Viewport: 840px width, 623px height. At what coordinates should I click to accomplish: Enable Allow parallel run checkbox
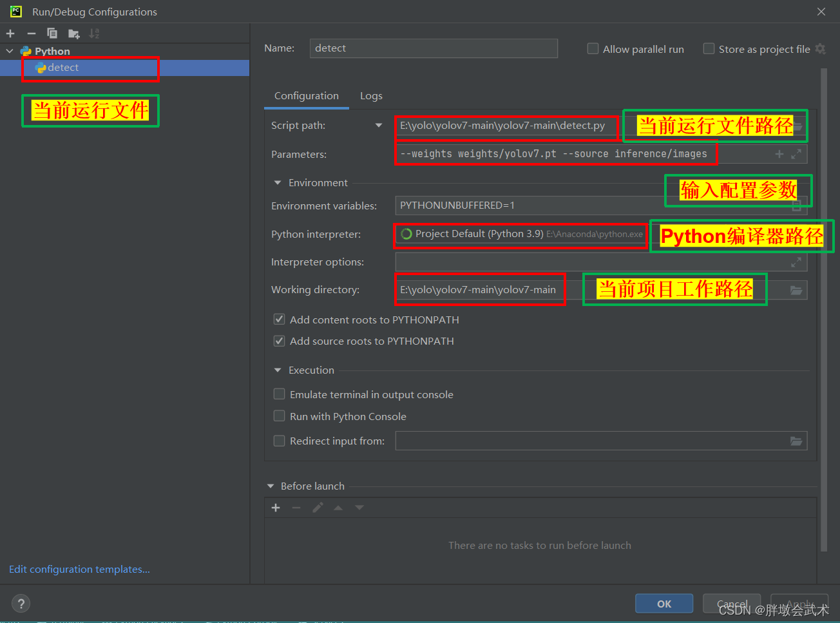pyautogui.click(x=593, y=49)
